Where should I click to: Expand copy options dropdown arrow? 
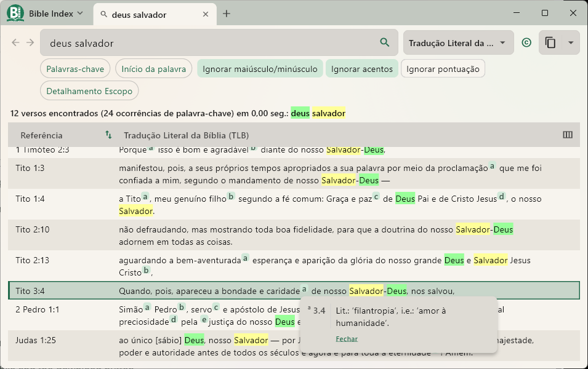(x=571, y=42)
